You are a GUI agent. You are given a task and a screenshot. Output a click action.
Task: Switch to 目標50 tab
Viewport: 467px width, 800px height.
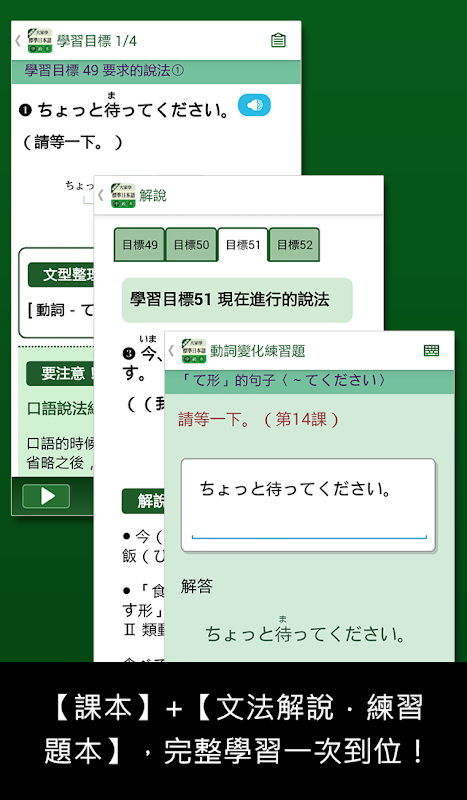191,245
